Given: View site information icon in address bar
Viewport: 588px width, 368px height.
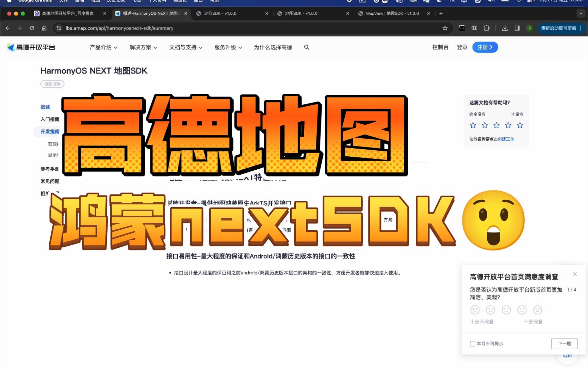Looking at the screenshot, I should (x=59, y=28).
